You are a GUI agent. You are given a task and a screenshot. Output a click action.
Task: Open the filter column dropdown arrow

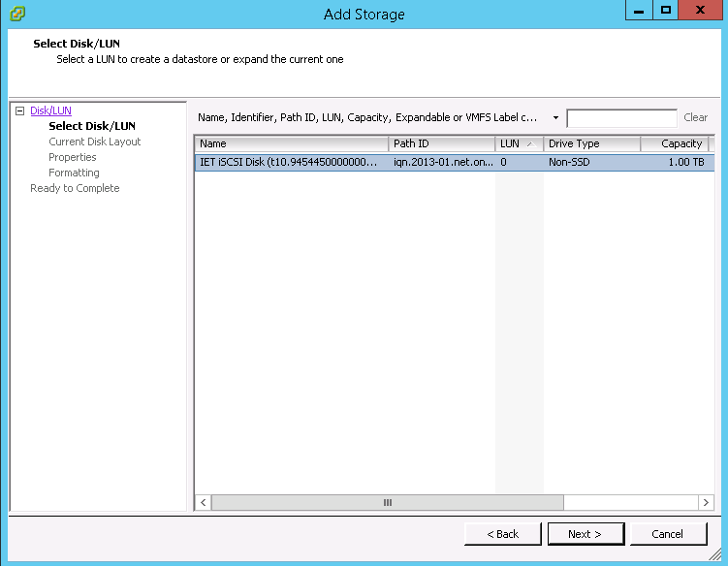pyautogui.click(x=555, y=117)
